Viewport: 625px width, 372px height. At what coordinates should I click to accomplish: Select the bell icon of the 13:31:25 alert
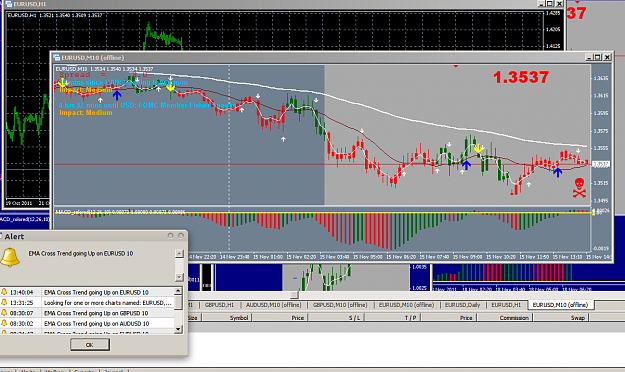(4, 303)
